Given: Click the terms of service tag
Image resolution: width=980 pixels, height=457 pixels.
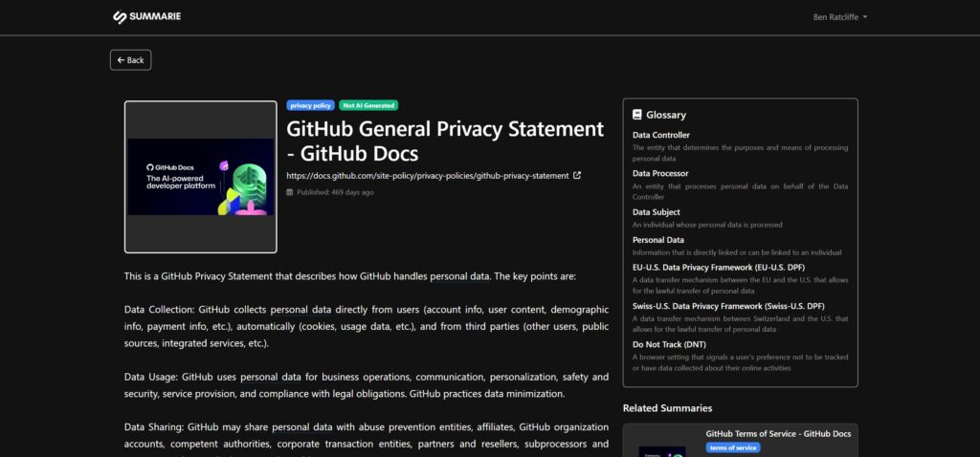Looking at the screenshot, I should pyautogui.click(x=733, y=447).
